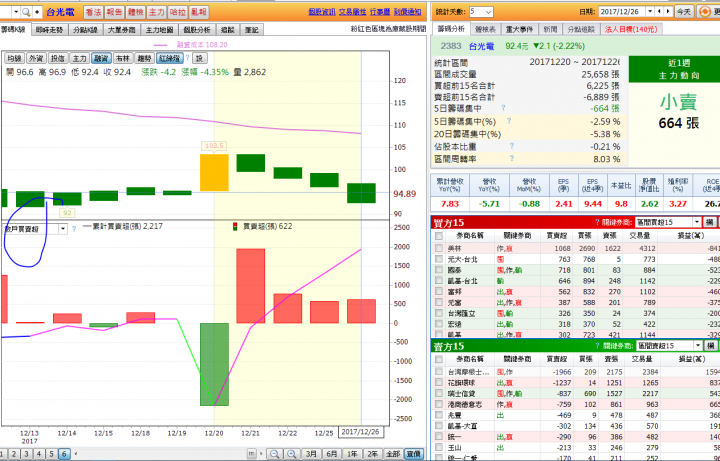Set chart range to 3月
The height and width of the screenshot is (461, 720).
coord(312,454)
